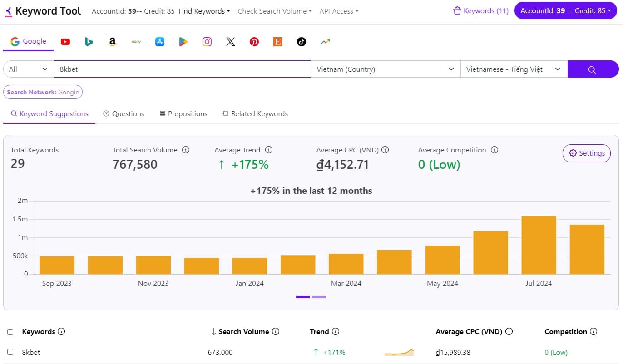Open info icon beside Competition column

coord(593,331)
